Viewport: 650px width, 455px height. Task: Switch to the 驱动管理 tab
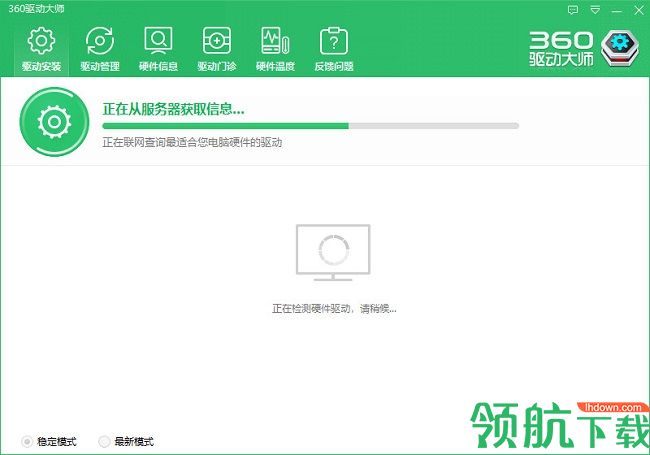[x=100, y=49]
